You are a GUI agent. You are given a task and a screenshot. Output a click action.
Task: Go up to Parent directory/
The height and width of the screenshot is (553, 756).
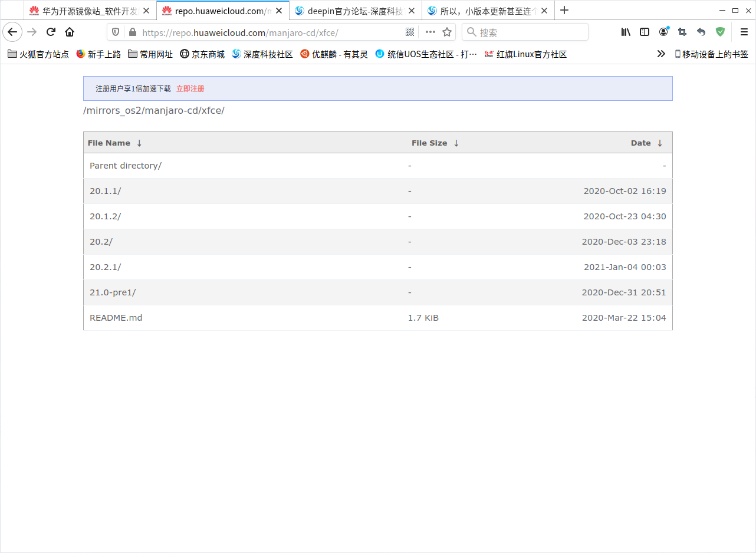click(126, 166)
